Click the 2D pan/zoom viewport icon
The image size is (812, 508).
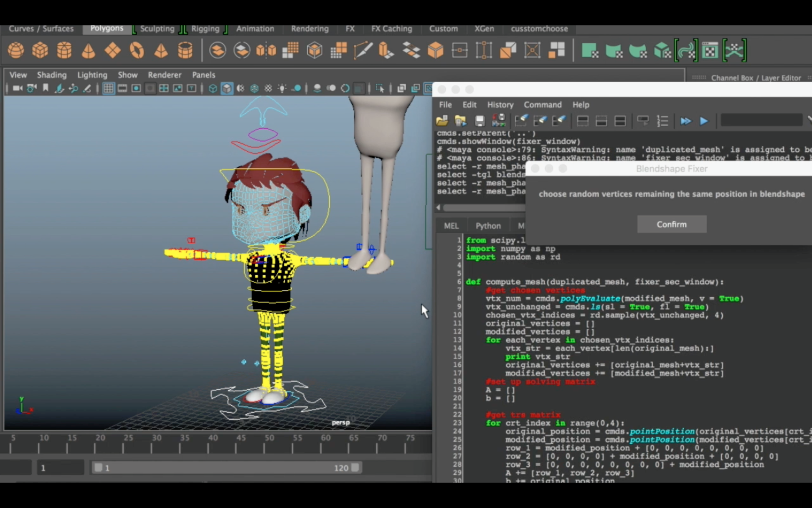click(73, 88)
